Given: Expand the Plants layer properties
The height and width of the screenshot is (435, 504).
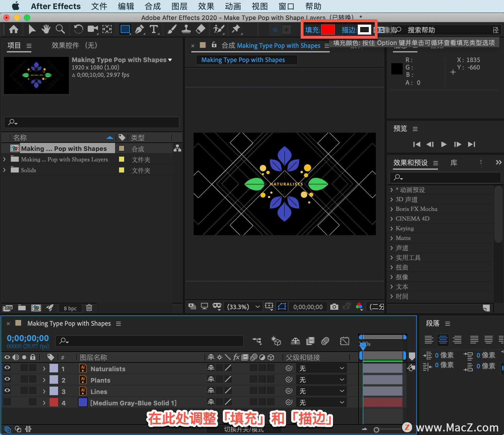Looking at the screenshot, I should click(x=44, y=380).
